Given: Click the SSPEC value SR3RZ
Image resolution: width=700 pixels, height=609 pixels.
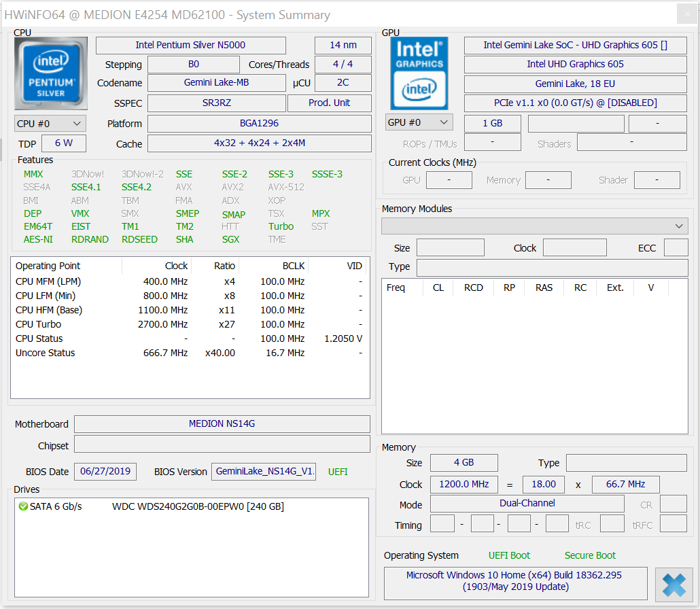Looking at the screenshot, I should pos(217,103).
